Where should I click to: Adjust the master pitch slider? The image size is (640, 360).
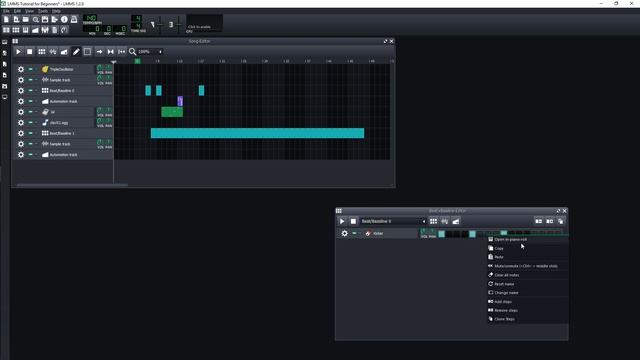click(x=178, y=24)
